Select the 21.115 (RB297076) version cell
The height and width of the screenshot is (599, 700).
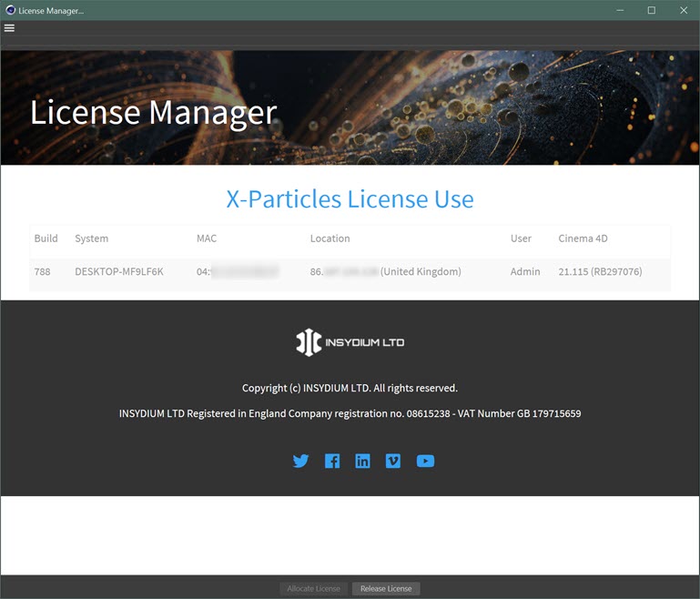coord(600,271)
